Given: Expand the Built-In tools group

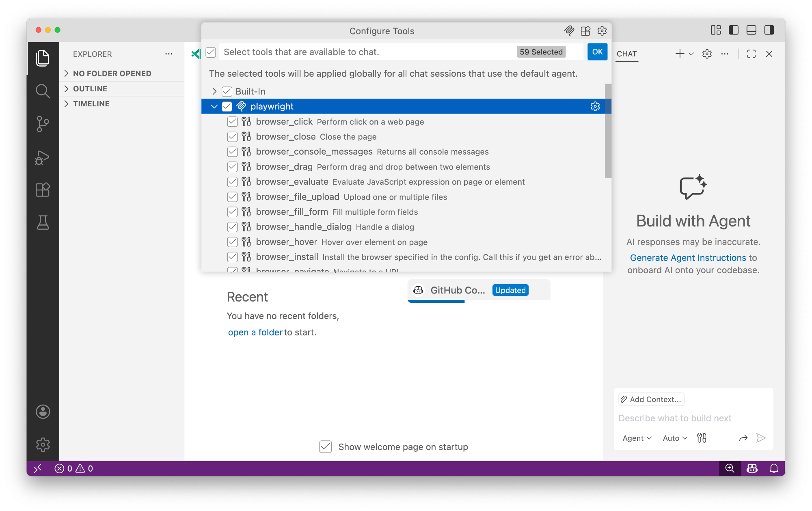Looking at the screenshot, I should point(214,91).
